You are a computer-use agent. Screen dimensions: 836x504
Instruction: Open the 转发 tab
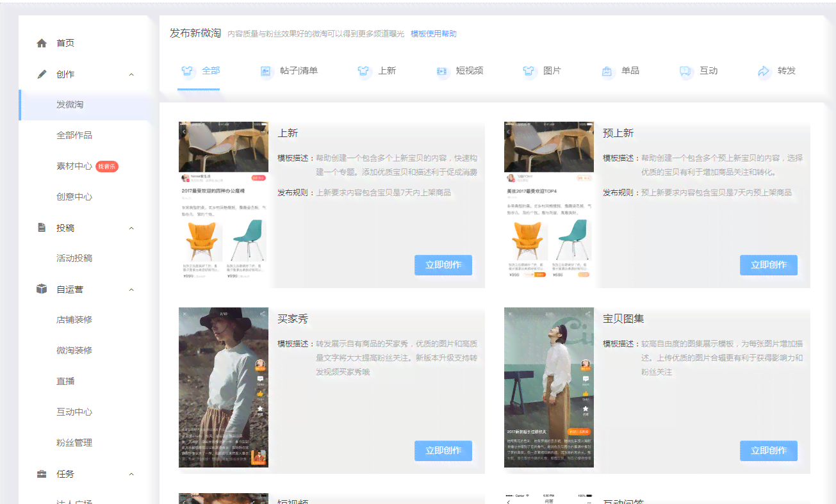point(776,71)
